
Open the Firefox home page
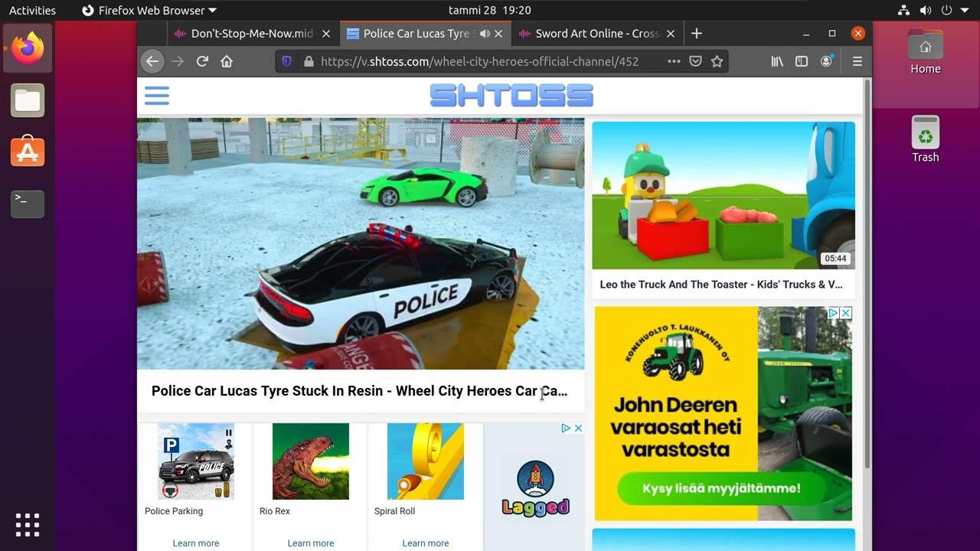[227, 61]
